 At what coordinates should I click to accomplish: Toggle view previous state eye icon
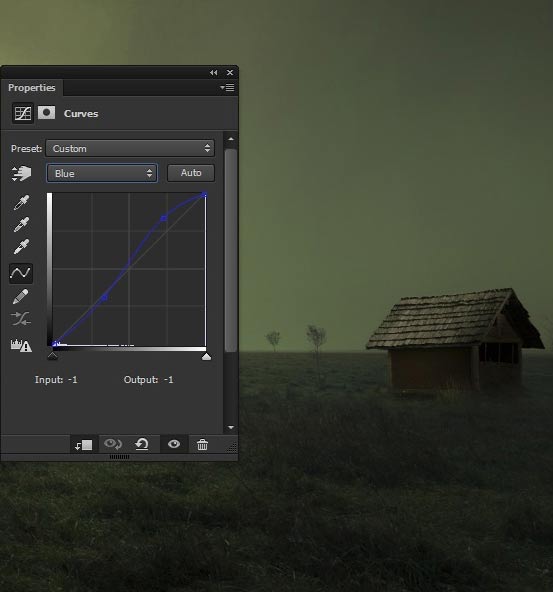[x=112, y=444]
